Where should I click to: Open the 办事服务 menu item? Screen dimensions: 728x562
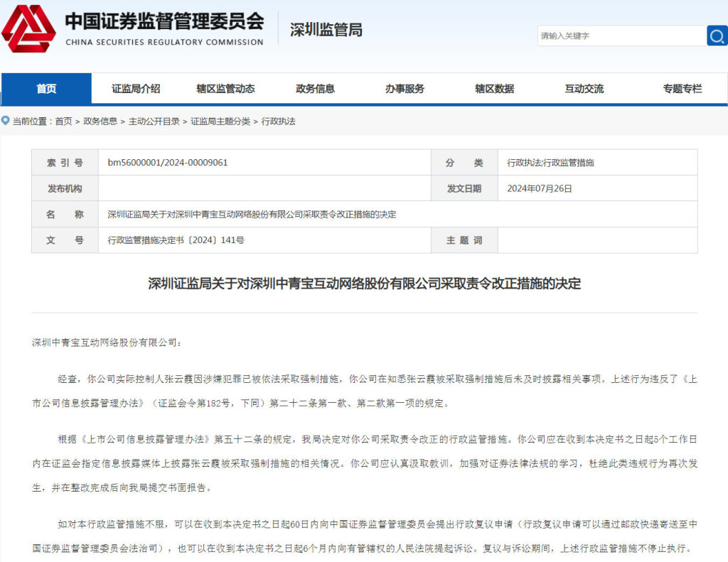click(x=405, y=89)
